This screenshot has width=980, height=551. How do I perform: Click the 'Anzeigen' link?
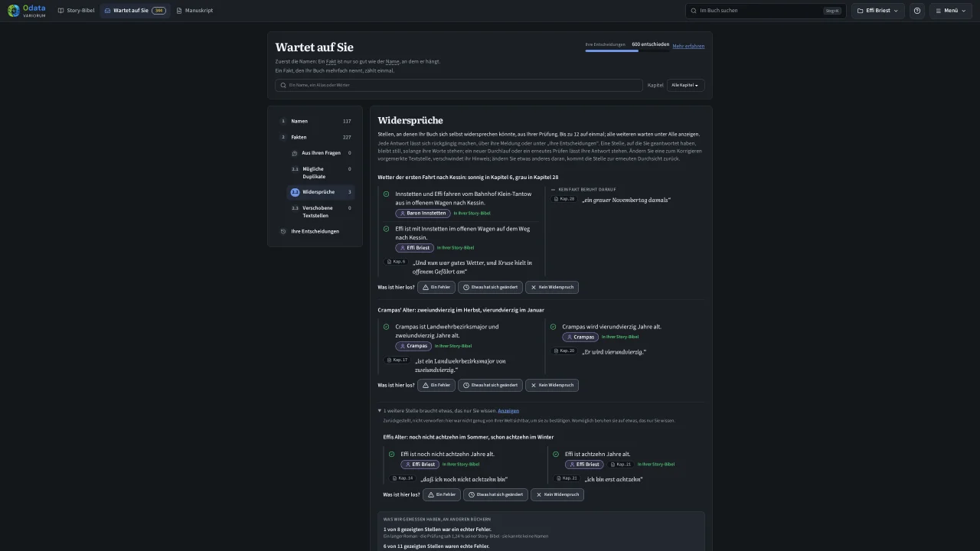point(508,411)
